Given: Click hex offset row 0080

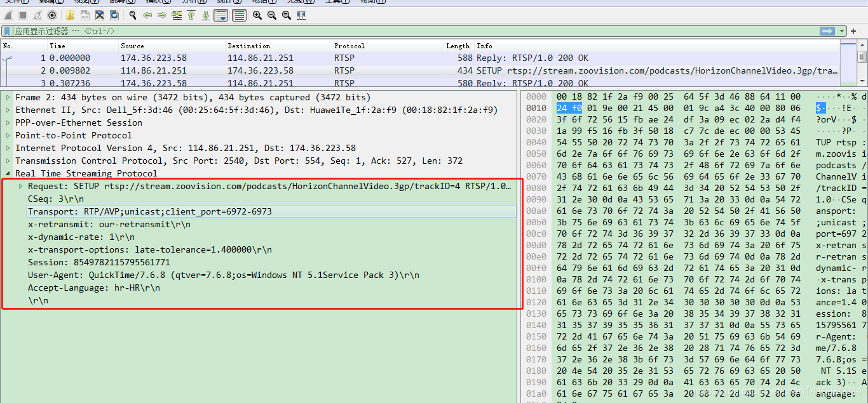Looking at the screenshot, I should [538, 188].
